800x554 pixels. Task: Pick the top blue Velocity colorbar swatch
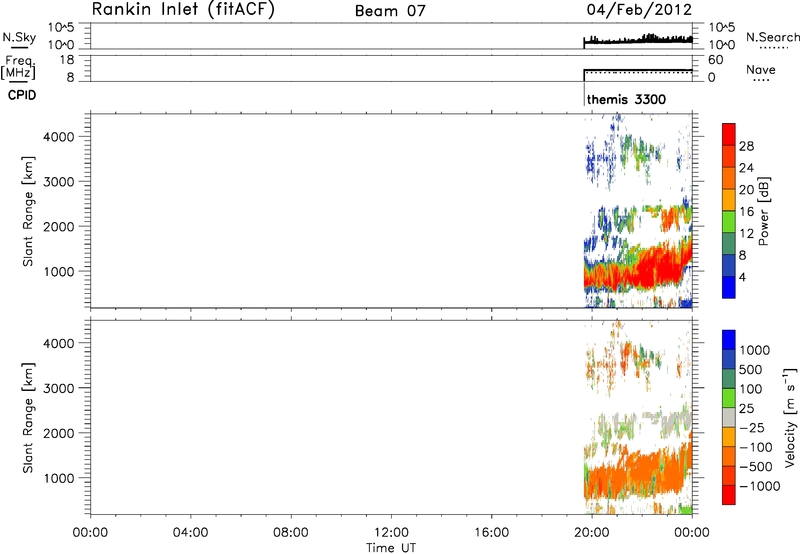click(729, 340)
